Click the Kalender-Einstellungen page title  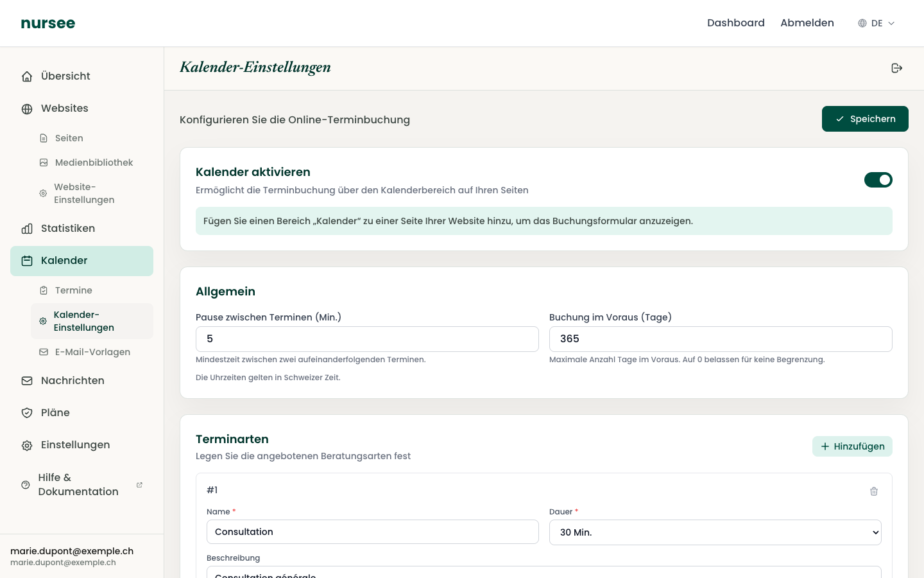255,67
